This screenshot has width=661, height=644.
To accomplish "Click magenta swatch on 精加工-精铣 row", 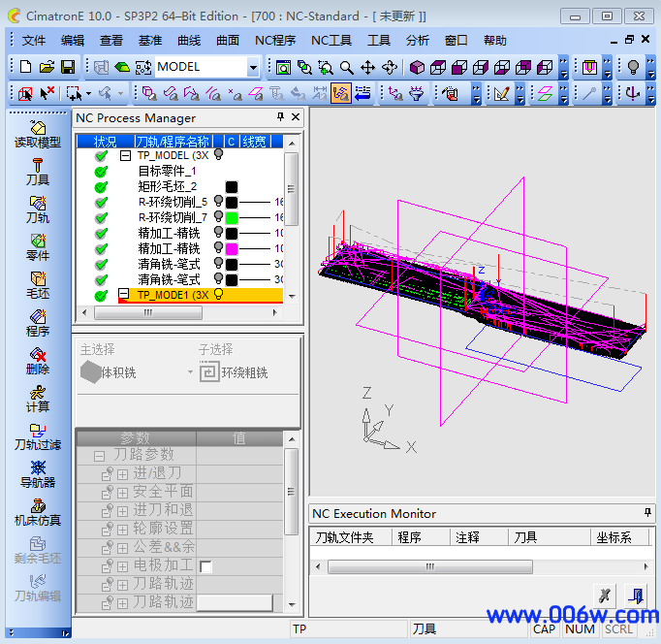I will point(232,249).
